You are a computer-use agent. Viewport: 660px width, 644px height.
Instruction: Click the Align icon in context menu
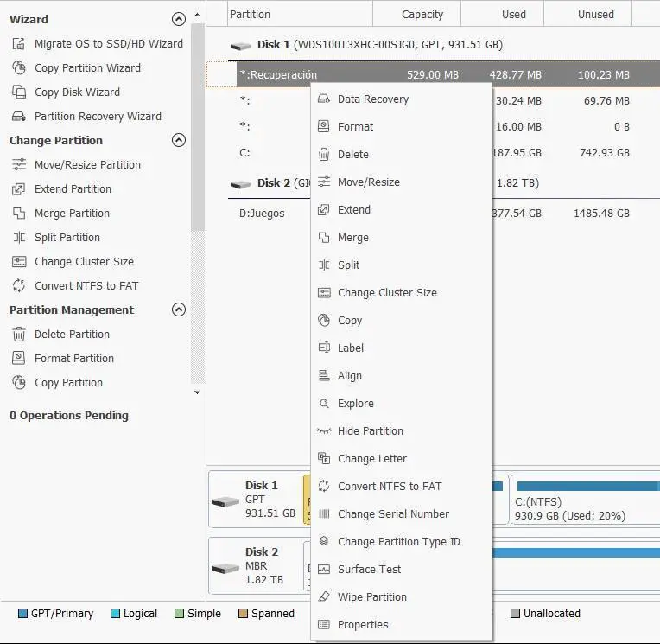[x=324, y=375]
